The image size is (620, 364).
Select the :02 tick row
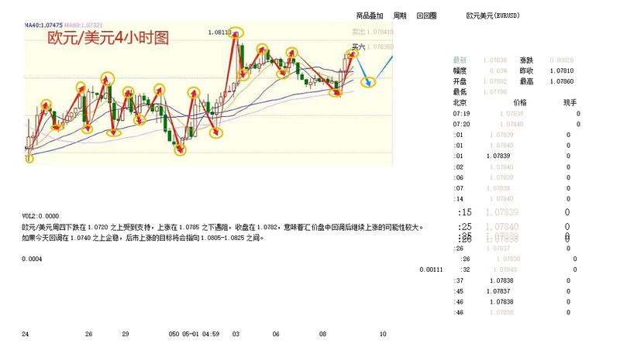coord(511,167)
